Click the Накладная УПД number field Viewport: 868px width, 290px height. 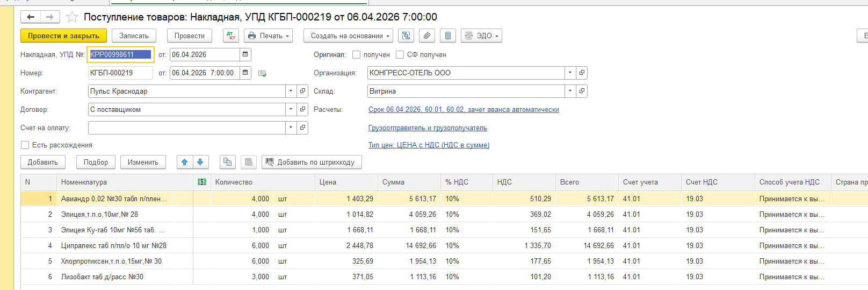[x=120, y=54]
